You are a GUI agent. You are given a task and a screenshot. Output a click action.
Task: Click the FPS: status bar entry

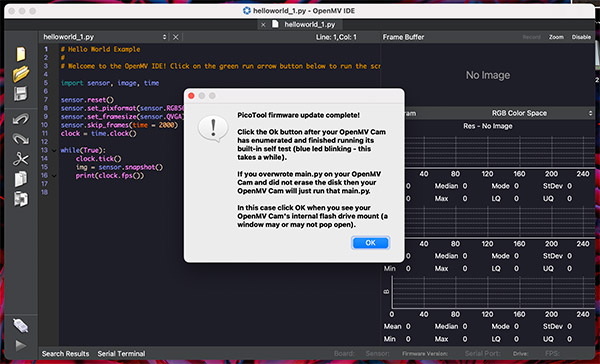[552, 354]
